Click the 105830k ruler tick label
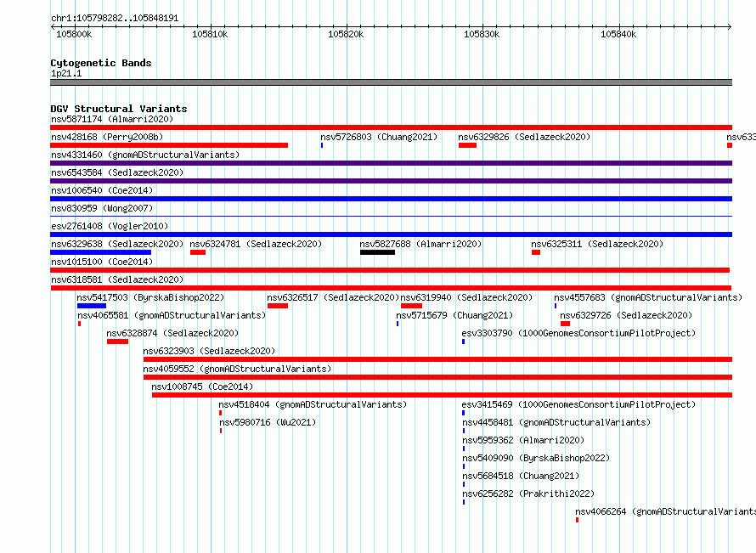 (x=482, y=34)
